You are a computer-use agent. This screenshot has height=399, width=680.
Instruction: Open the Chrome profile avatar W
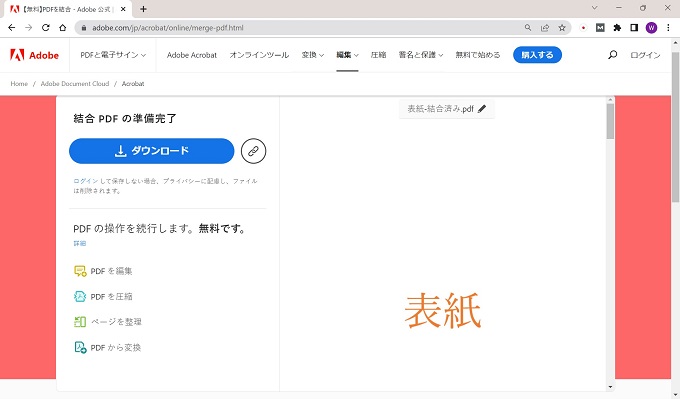pyautogui.click(x=651, y=28)
